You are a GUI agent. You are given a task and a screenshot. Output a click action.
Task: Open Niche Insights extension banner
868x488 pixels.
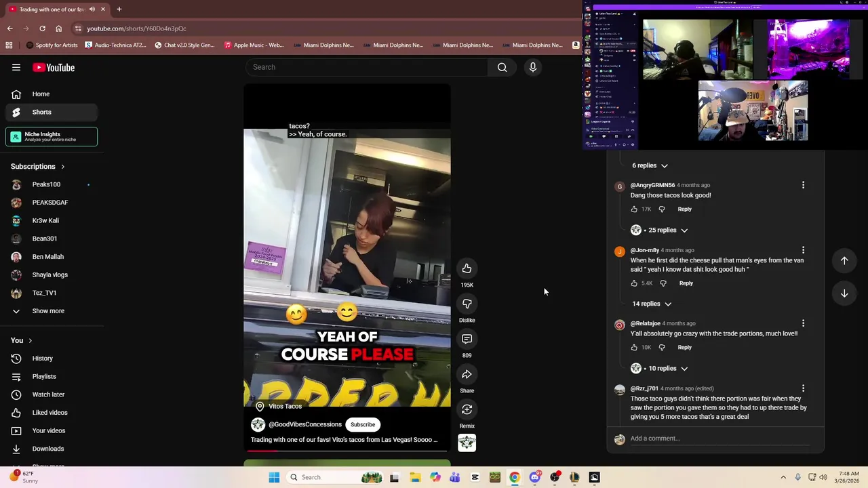52,136
